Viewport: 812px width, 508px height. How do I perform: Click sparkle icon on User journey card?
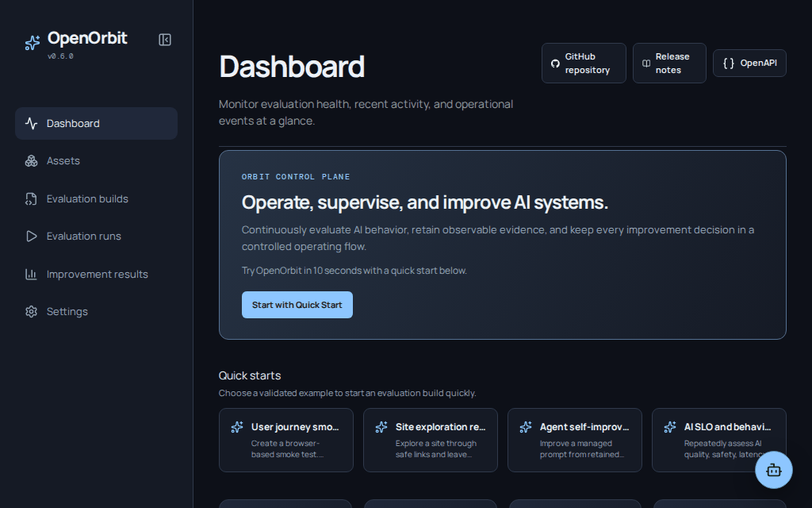pyautogui.click(x=237, y=427)
